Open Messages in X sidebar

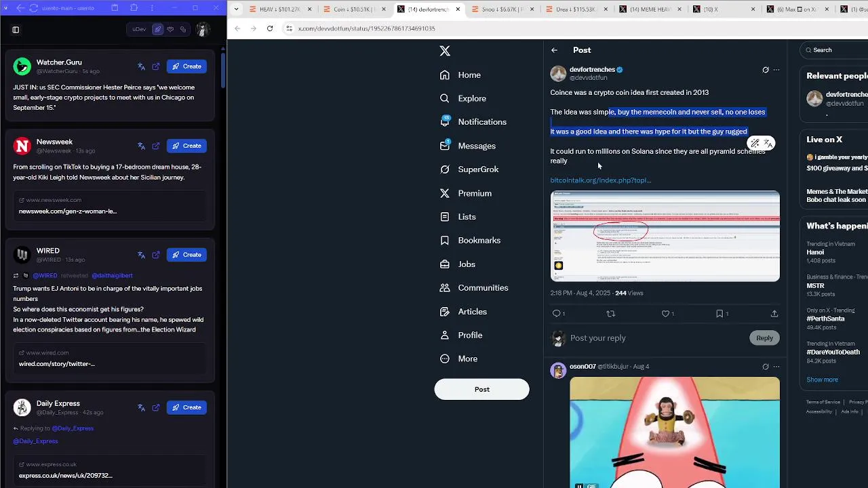469,146
